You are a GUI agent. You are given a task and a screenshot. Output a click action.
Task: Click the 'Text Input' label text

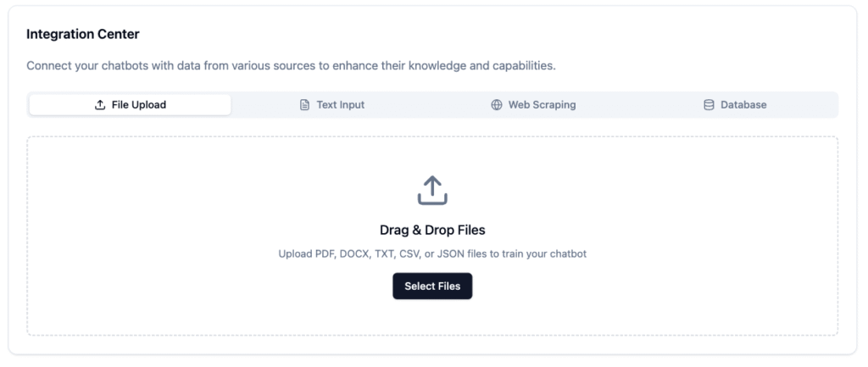click(341, 104)
